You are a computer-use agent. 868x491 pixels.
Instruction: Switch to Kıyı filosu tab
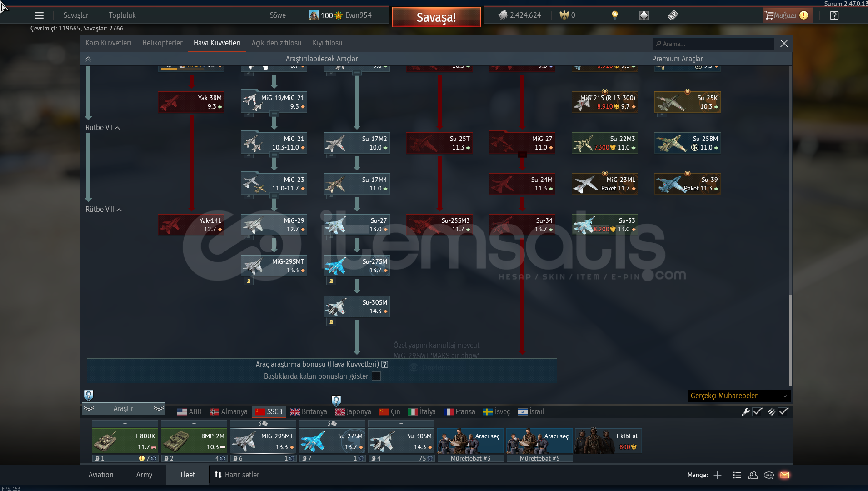click(328, 43)
